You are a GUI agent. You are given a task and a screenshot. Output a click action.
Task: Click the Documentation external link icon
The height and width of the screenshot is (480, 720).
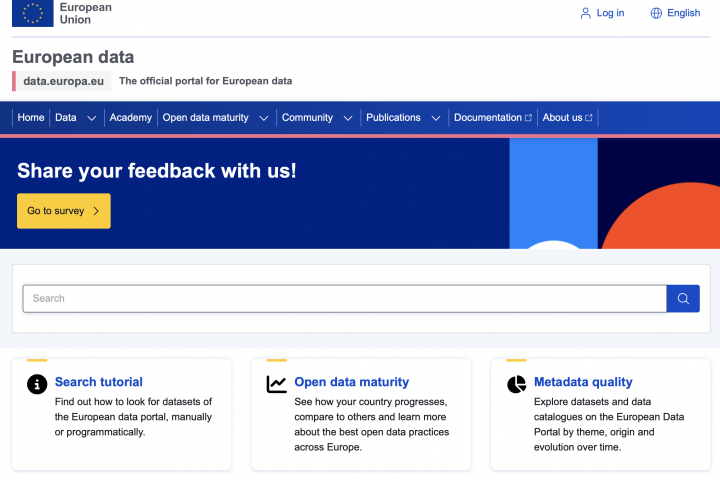coord(529,118)
